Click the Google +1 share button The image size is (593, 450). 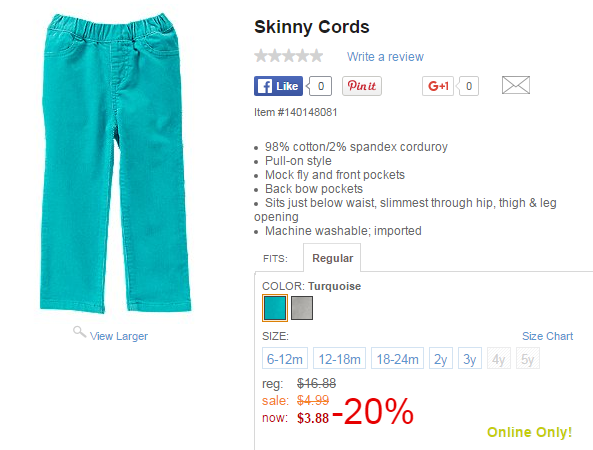pyautogui.click(x=438, y=86)
